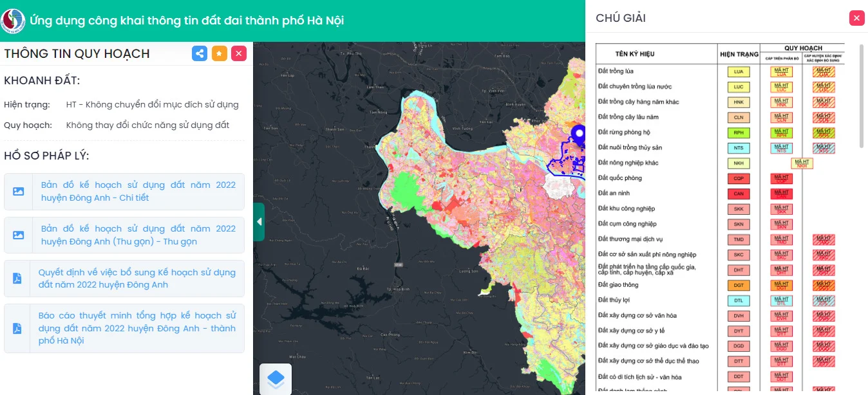Click 'HT - Không chuyển đổi mục đích sử dụng' value

[152, 104]
